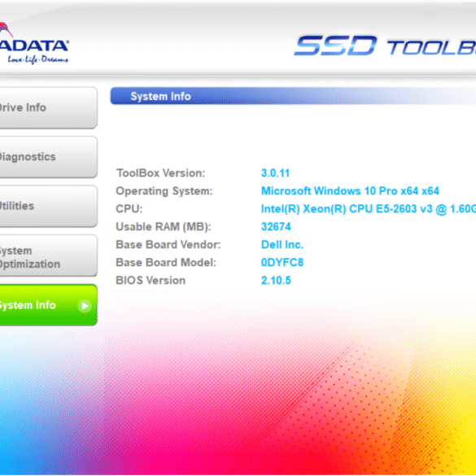The width and height of the screenshot is (476, 476).
Task: Click the green System Info tab
Action: pos(48,305)
